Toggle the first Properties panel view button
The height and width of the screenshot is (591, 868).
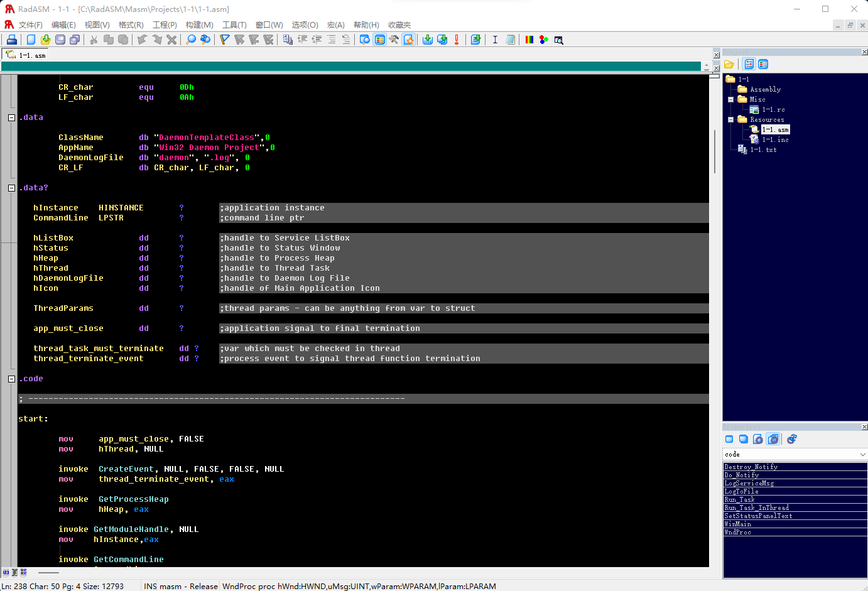tap(729, 439)
